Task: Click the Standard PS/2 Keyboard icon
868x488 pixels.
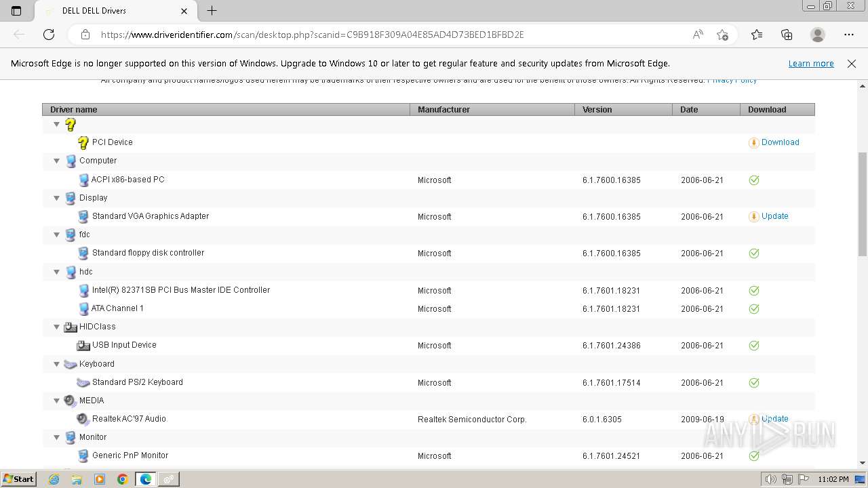Action: coord(83,382)
